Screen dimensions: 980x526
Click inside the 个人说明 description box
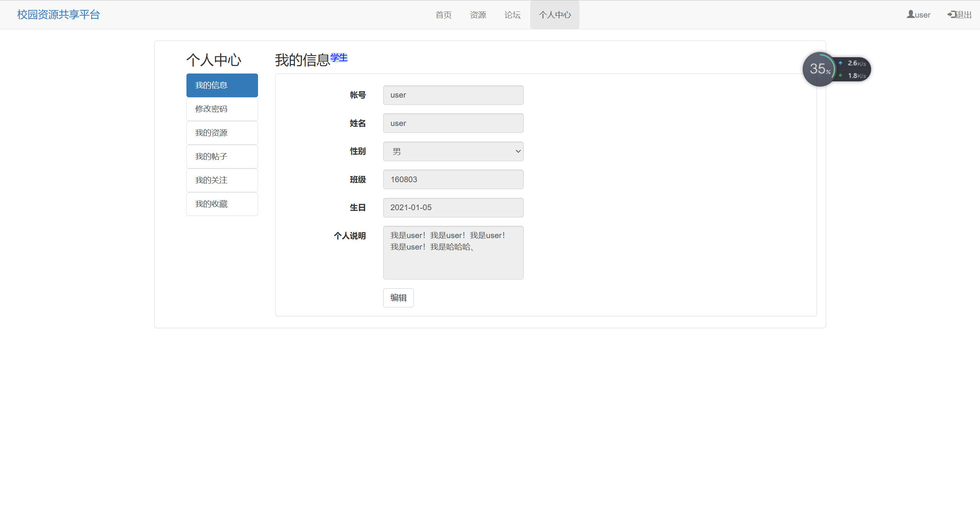[453, 253]
